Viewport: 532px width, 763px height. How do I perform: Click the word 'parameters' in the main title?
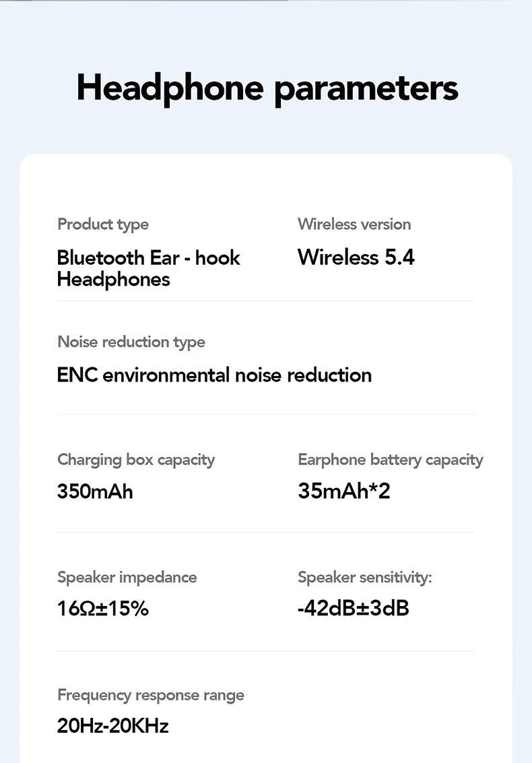click(366, 88)
